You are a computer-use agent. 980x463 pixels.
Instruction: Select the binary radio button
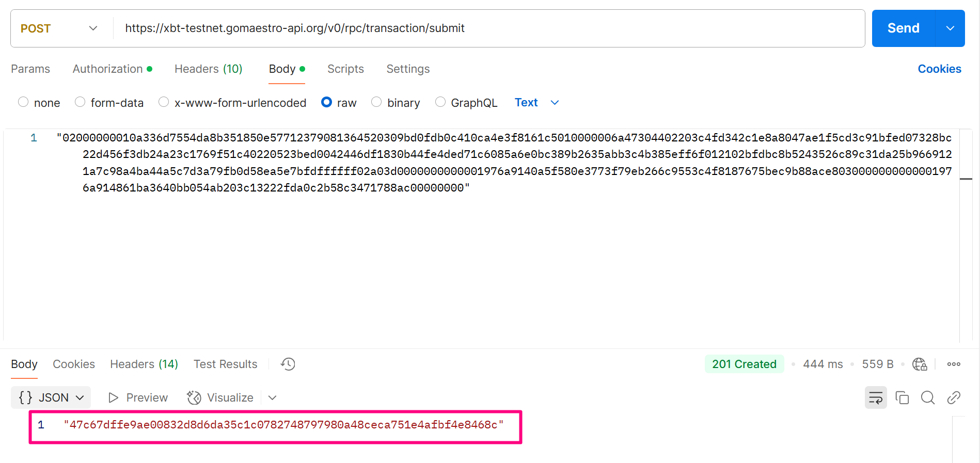pos(376,102)
